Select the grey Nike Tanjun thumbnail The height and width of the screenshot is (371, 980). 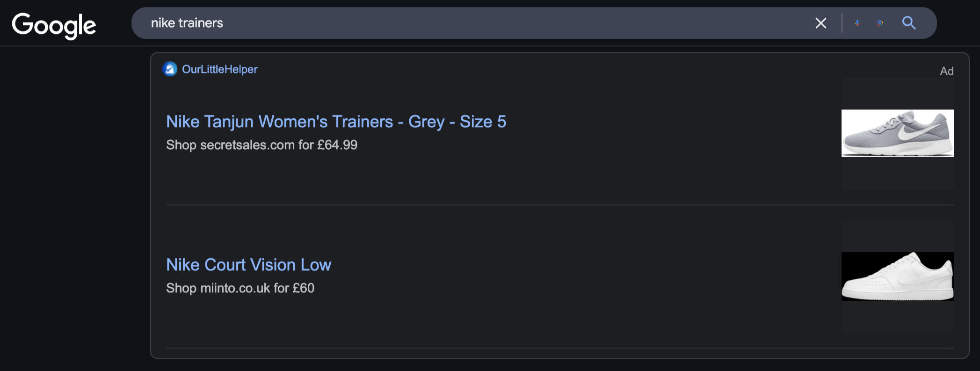897,133
